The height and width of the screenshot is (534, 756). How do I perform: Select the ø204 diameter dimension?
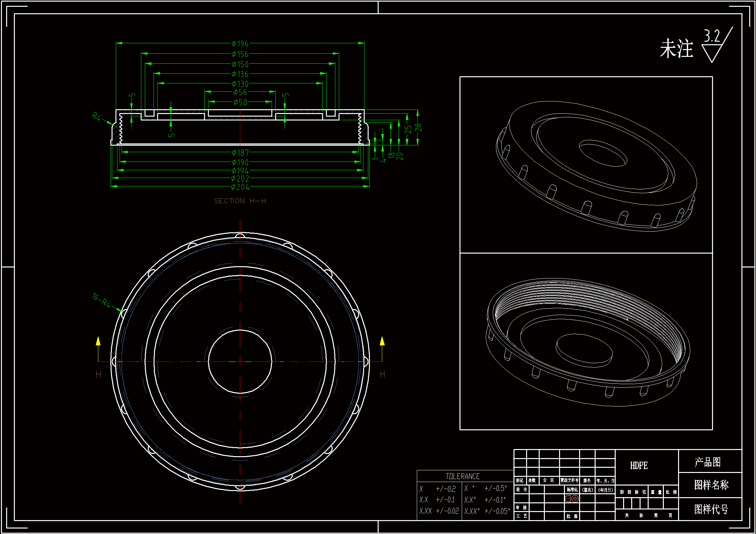[x=240, y=187]
